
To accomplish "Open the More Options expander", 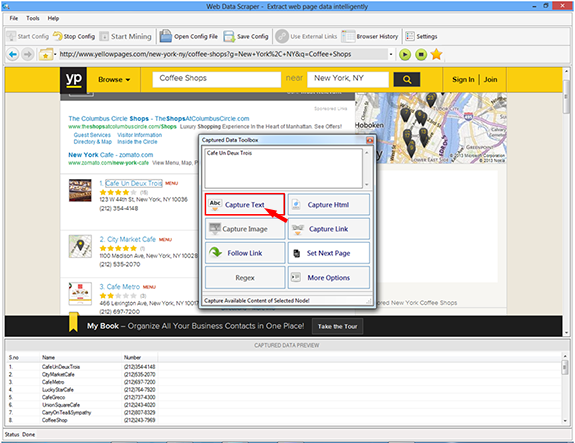I will pos(329,278).
